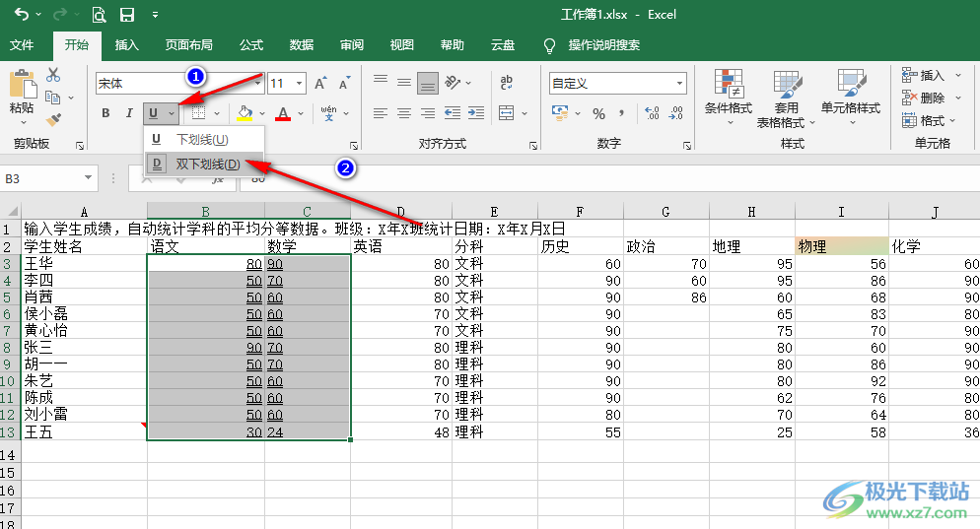Center text horizontally
Screen dimensions: 980x529
404,113
